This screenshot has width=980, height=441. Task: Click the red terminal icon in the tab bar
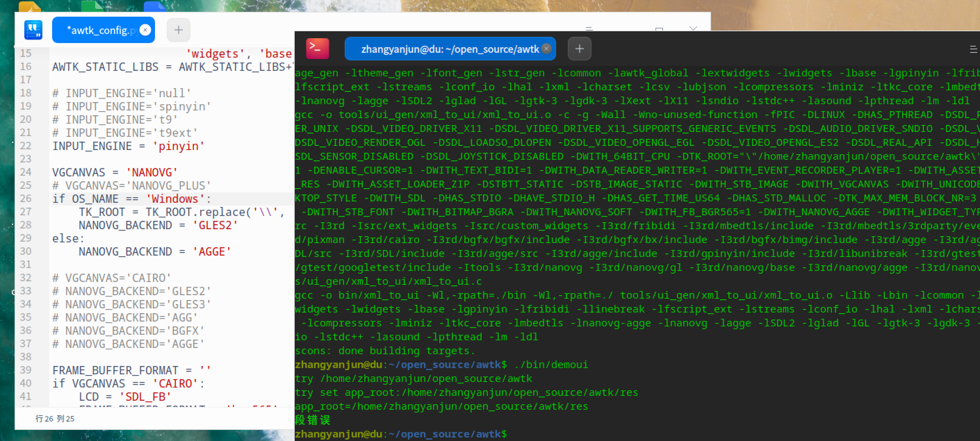click(x=317, y=49)
